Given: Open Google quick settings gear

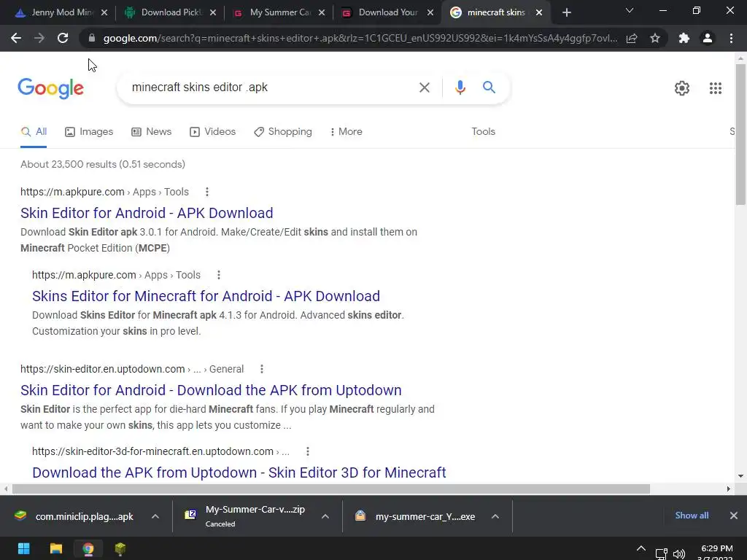Looking at the screenshot, I should (682, 88).
